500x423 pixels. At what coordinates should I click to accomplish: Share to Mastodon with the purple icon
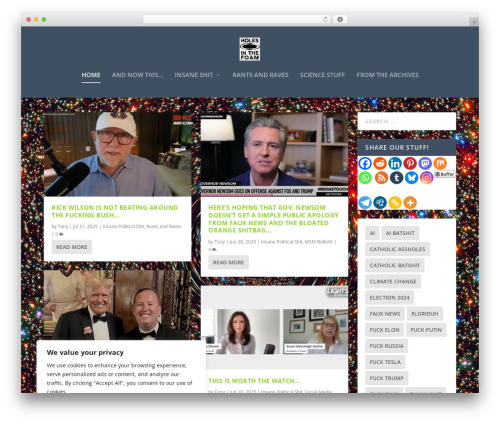point(425,163)
